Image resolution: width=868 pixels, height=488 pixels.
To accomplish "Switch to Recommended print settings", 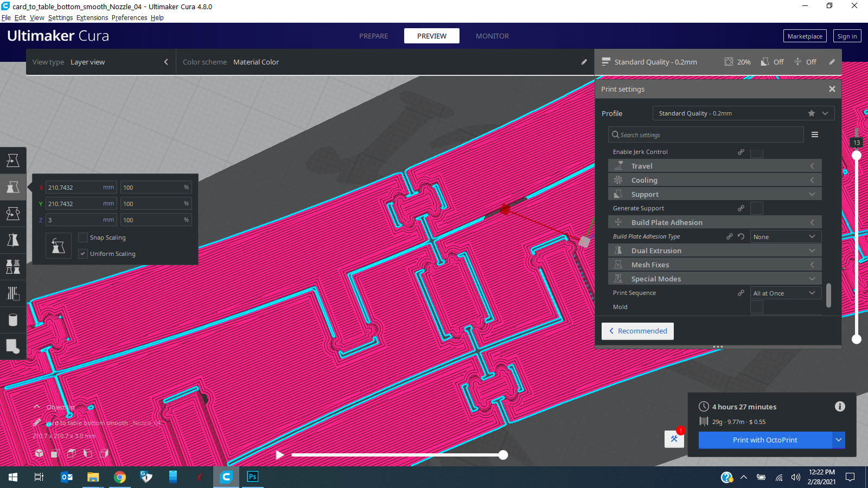I will [637, 331].
